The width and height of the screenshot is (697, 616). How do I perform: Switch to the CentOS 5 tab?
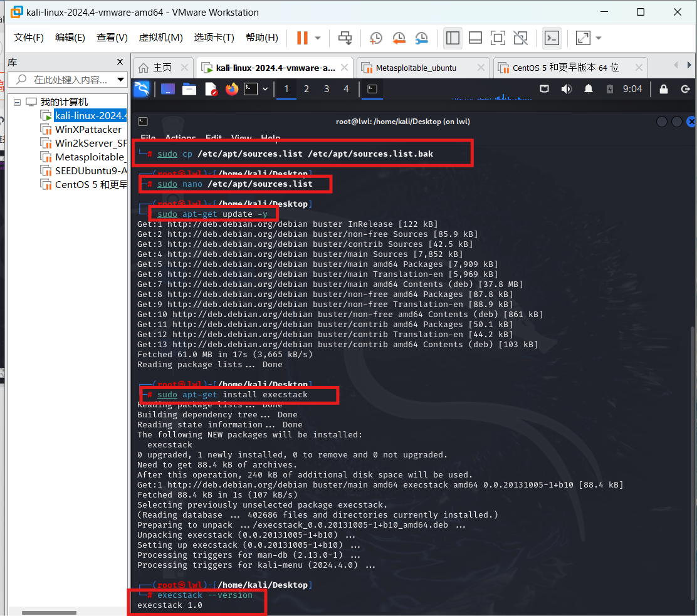pyautogui.click(x=565, y=68)
